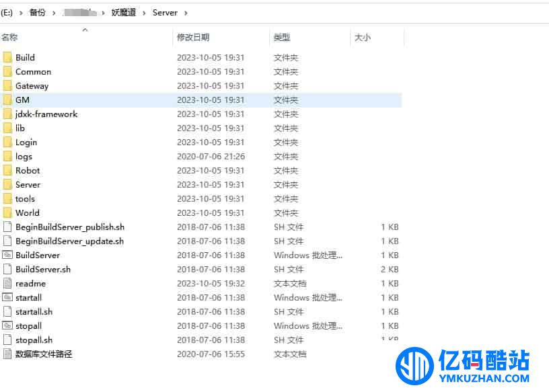This screenshot has height=392, width=549.
Task: Click the stopall.sh file icon
Action: [x=7, y=340]
